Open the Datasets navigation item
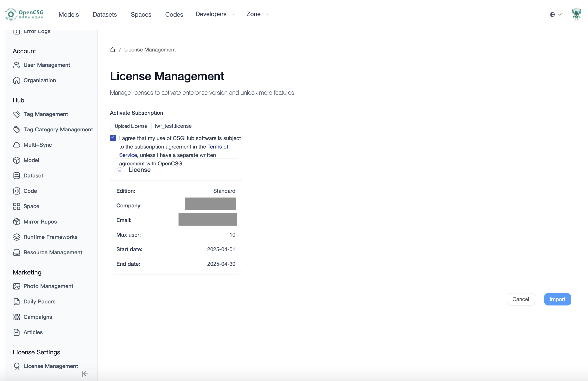588x381 pixels. click(x=105, y=15)
